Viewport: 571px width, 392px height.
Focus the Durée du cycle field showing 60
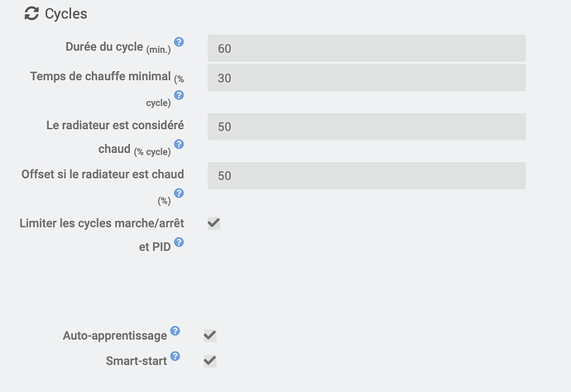[x=366, y=48]
